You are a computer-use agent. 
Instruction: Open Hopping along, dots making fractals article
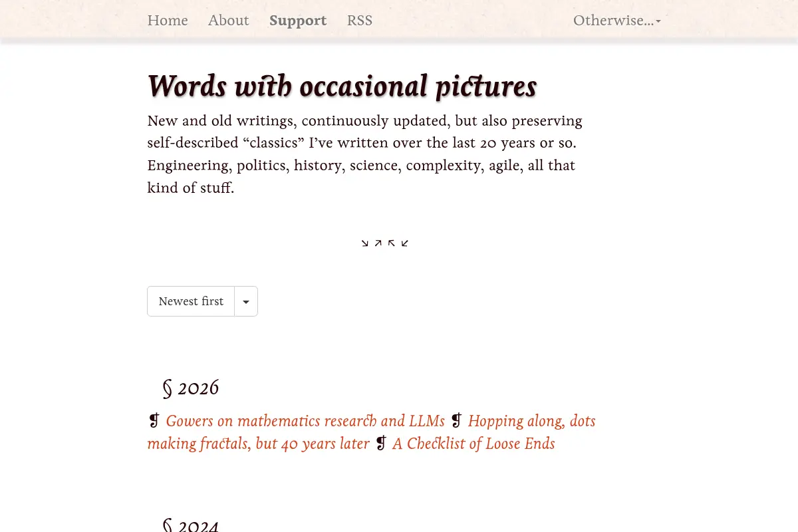click(371, 432)
